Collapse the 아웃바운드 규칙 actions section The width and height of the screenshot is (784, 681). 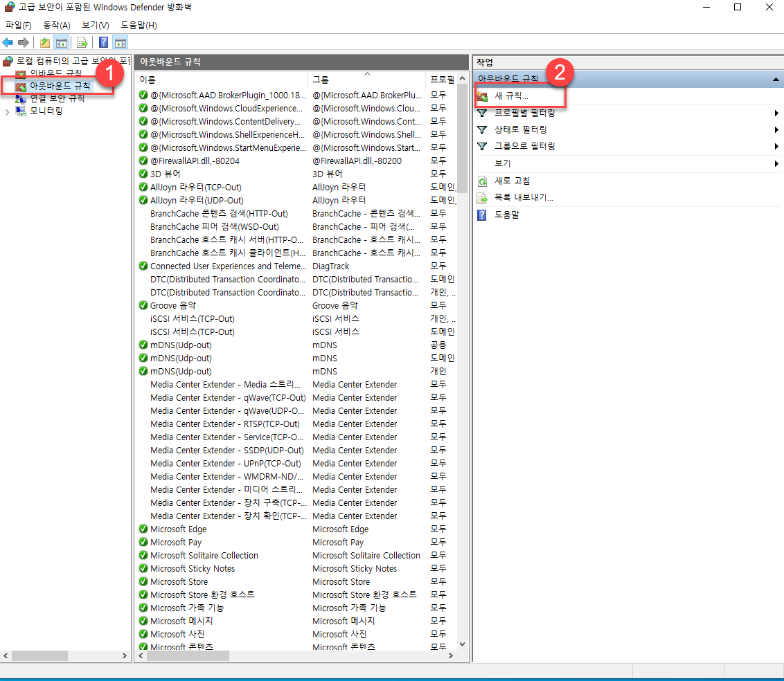click(776, 80)
